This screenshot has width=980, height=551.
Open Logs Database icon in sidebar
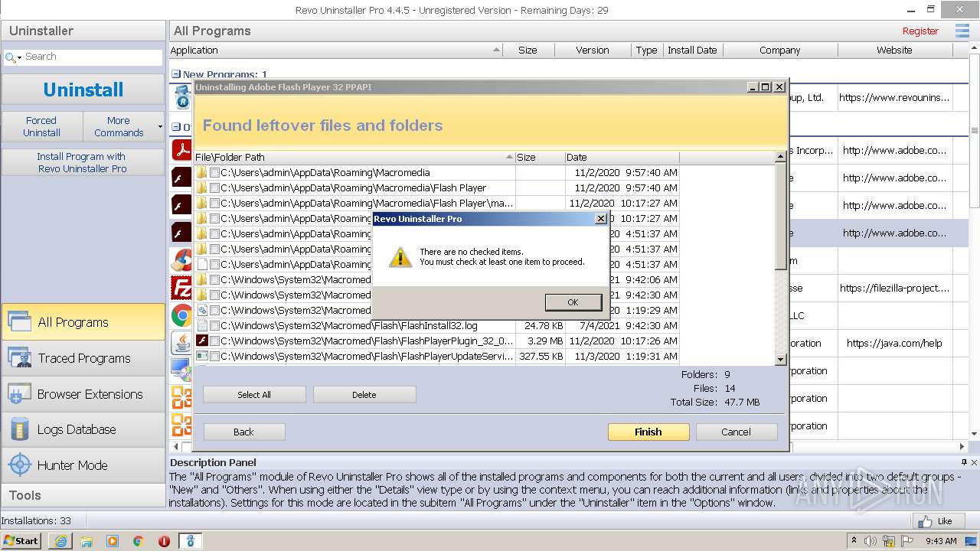coord(19,429)
